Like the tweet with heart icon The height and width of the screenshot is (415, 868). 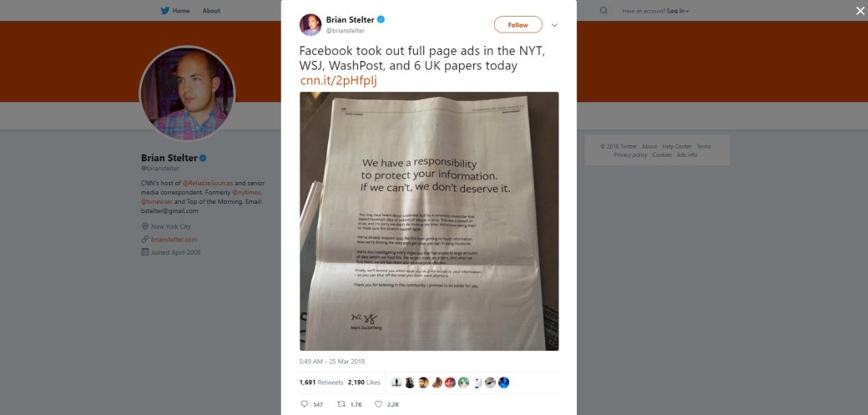pos(379,404)
